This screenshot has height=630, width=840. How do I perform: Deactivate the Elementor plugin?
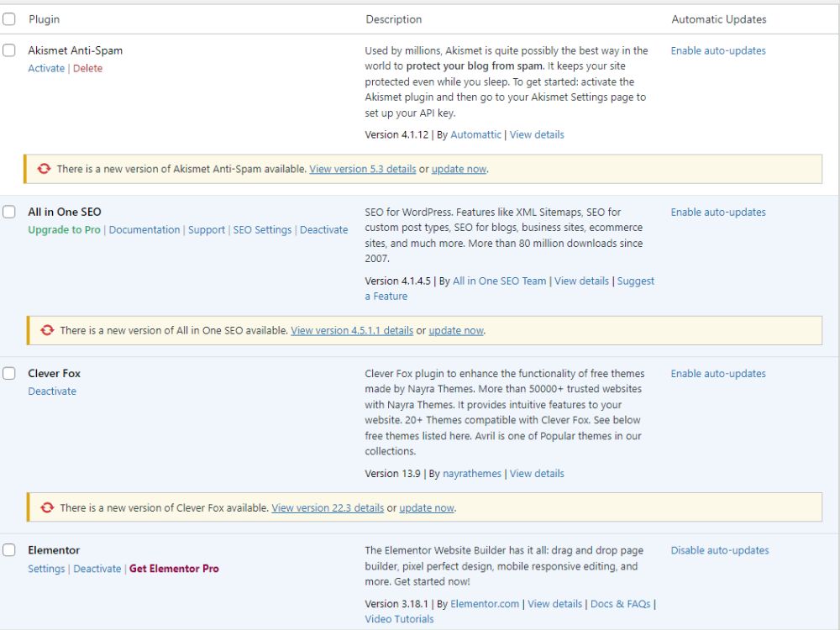97,569
